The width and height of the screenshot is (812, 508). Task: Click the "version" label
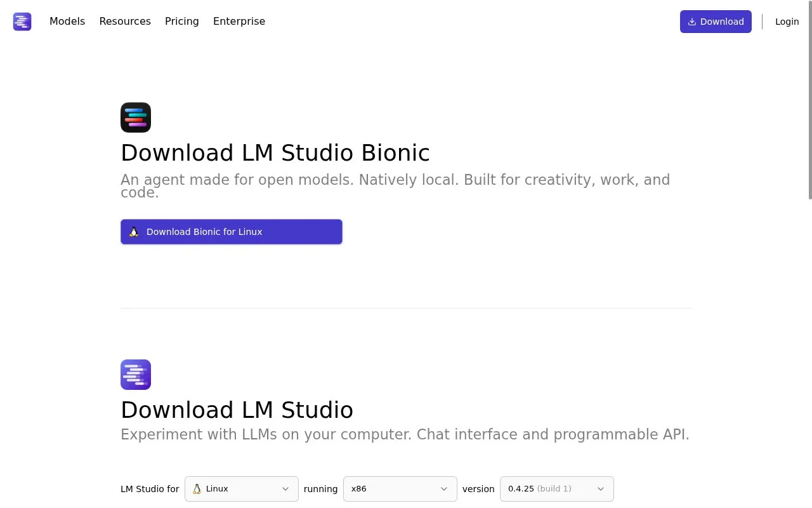pyautogui.click(x=478, y=489)
